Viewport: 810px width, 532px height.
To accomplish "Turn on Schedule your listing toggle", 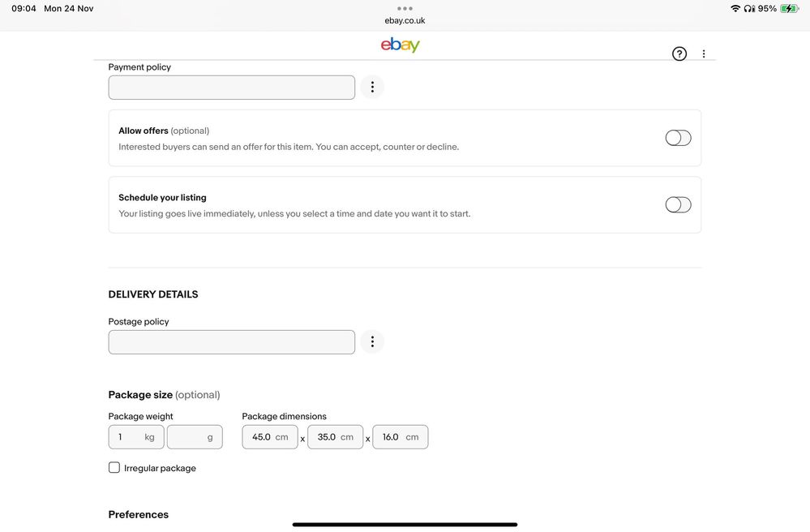I will coord(678,205).
